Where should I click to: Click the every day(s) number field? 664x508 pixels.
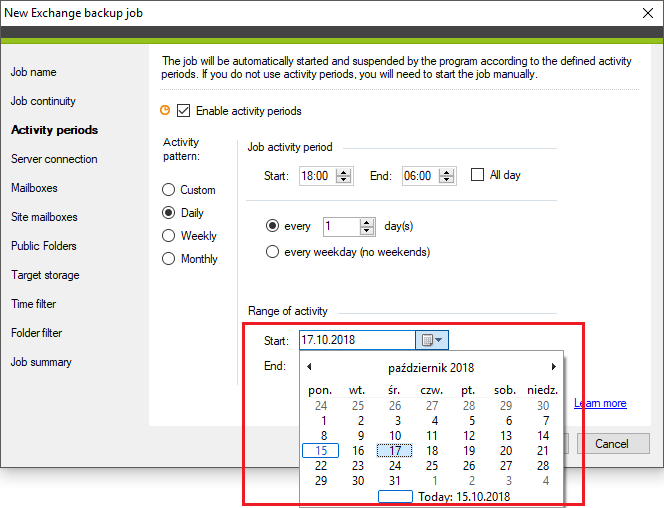tap(341, 226)
